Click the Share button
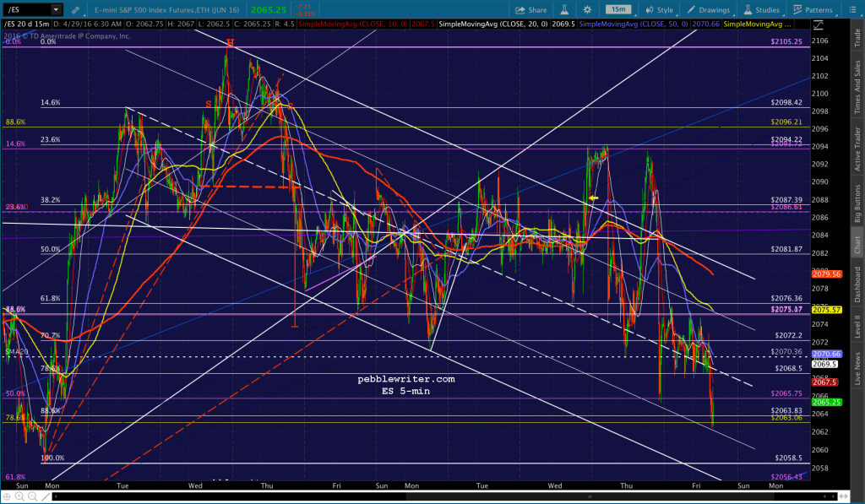The image size is (865, 504). click(x=531, y=10)
